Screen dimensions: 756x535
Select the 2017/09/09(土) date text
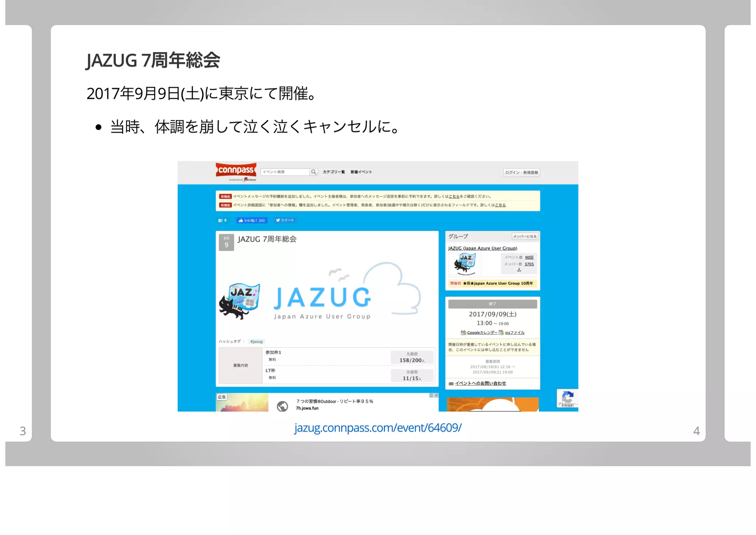[x=492, y=314]
